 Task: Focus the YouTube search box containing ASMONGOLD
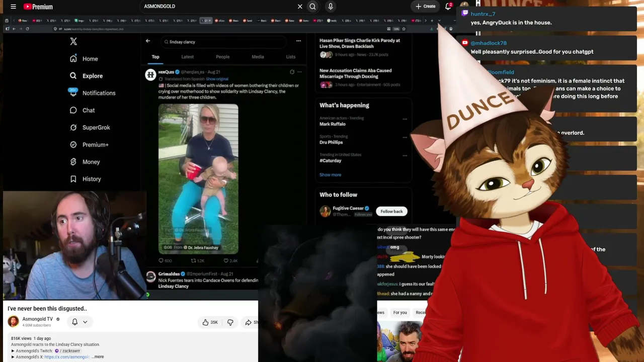pyautogui.click(x=219, y=7)
